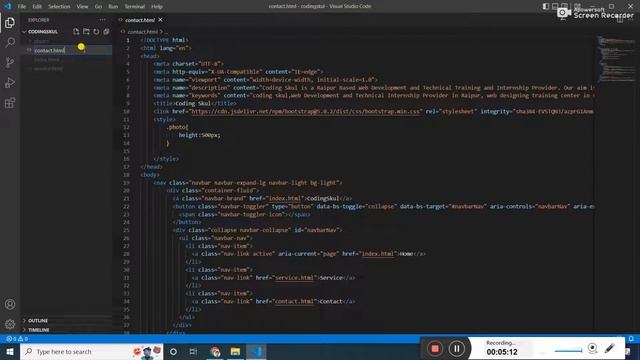Click the index.html href on line 21

[285, 198]
